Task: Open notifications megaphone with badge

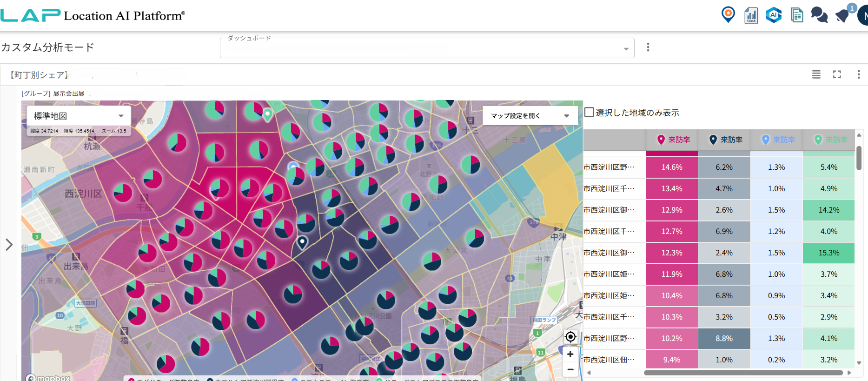Action: pyautogui.click(x=843, y=15)
